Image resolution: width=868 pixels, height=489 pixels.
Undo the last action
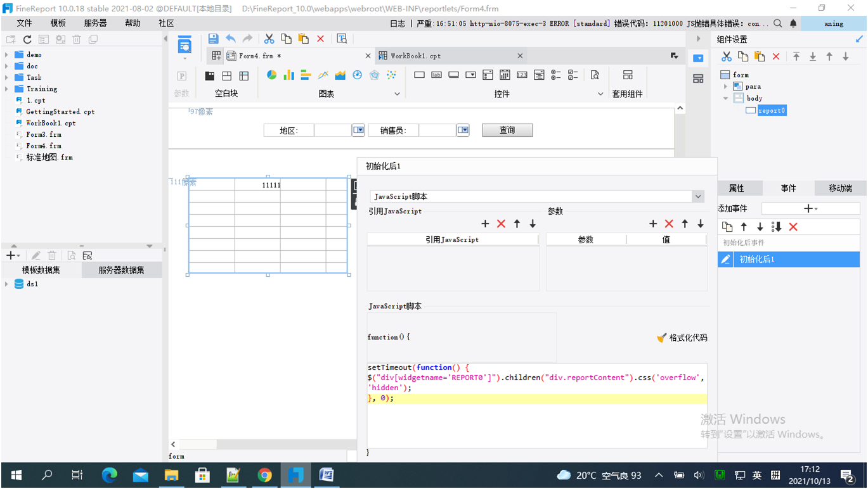pyautogui.click(x=231, y=39)
